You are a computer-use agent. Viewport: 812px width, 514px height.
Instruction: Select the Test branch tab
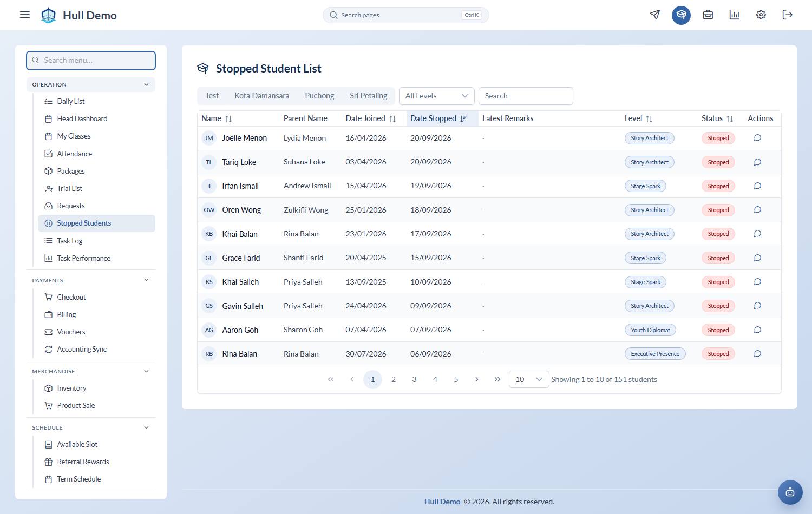212,96
